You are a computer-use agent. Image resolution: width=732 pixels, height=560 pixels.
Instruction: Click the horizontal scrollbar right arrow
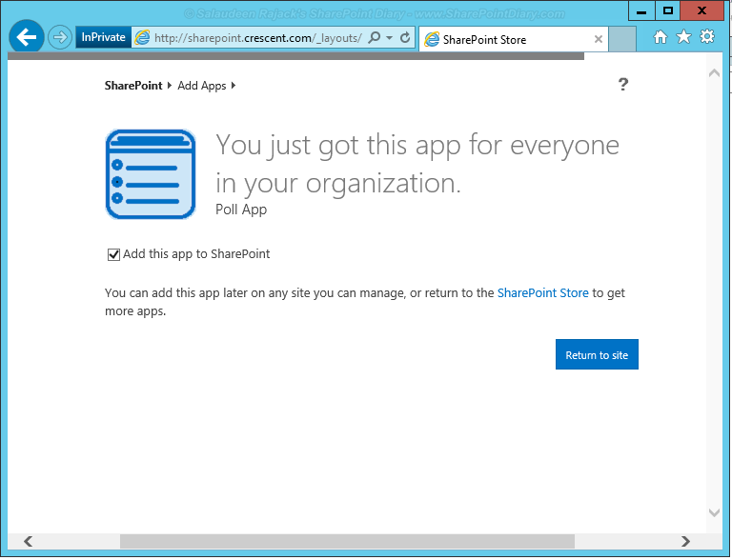(x=685, y=541)
